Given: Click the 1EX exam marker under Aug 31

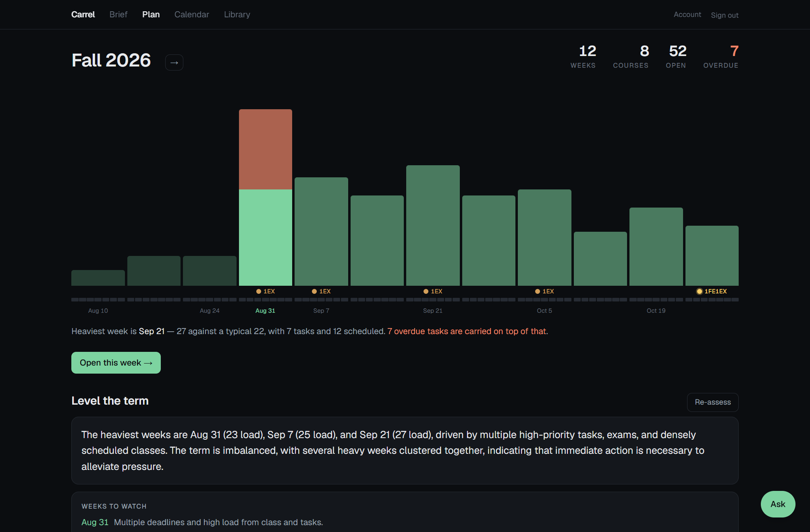Looking at the screenshot, I should tap(266, 291).
